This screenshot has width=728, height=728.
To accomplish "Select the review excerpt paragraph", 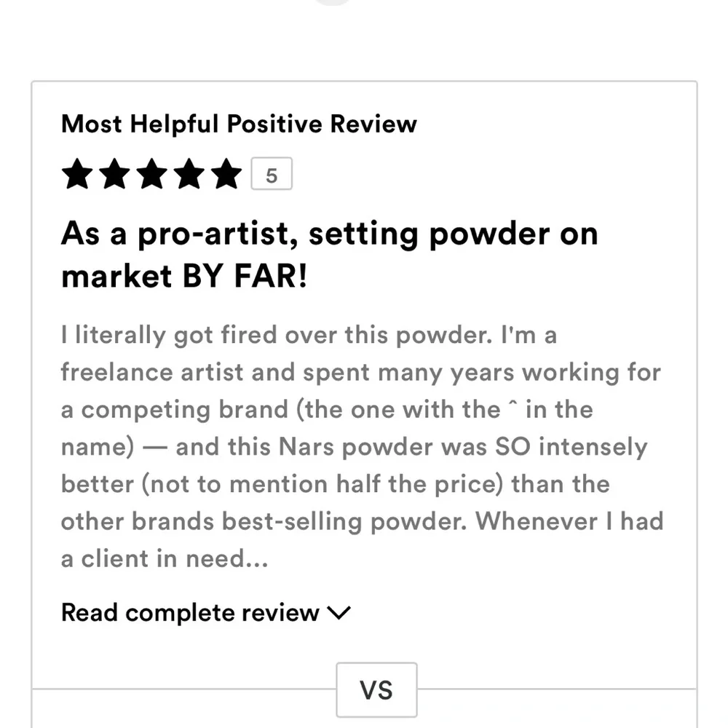I will pos(362,446).
